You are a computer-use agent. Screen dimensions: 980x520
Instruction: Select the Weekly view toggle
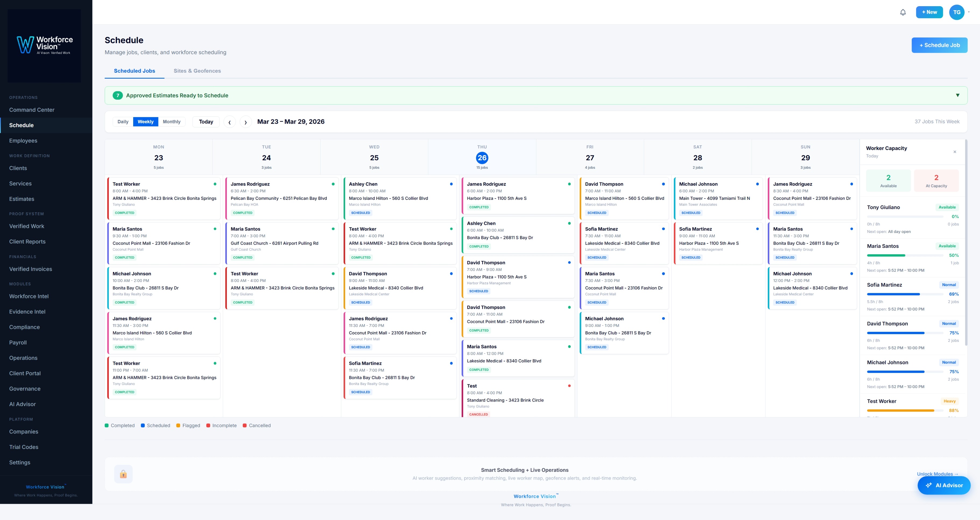click(x=145, y=122)
